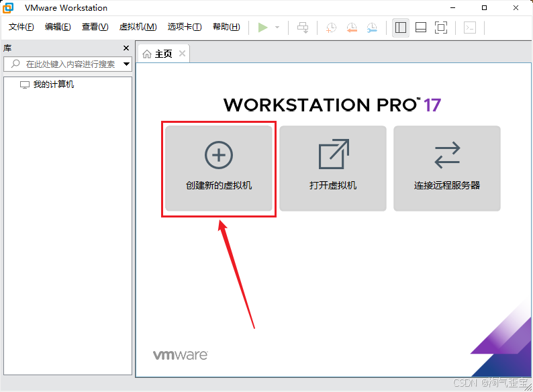Screen dimensions: 533x392
Task: Open the snapshot manager wrench-clock icon
Action: [x=372, y=28]
